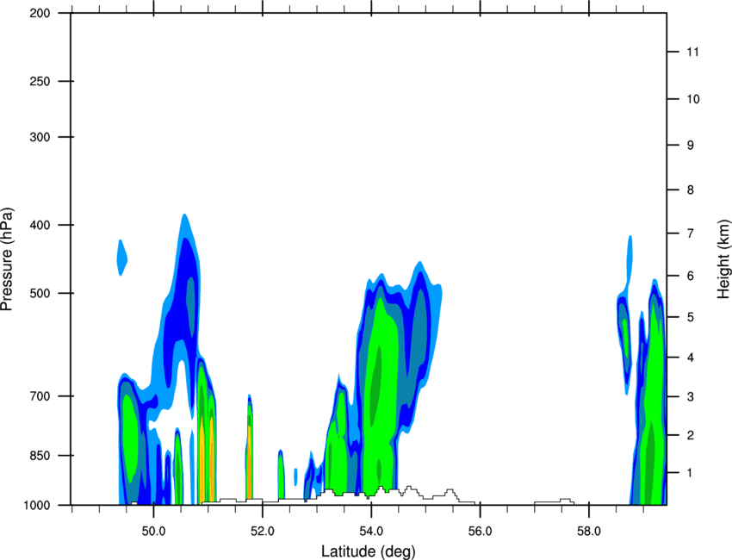Click the 5 km height label

[x=691, y=317]
